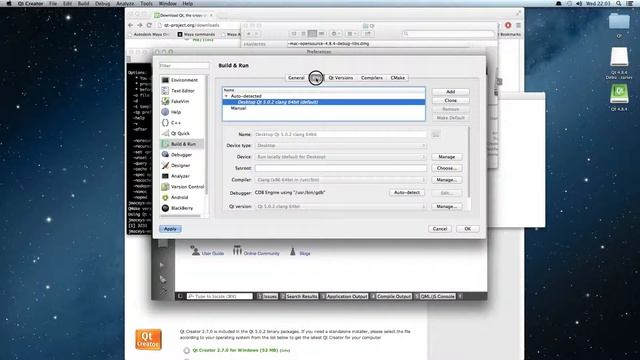Open the green Qt 4.8.4 desktop volume
The width and height of the screenshot is (640, 360).
[619, 94]
